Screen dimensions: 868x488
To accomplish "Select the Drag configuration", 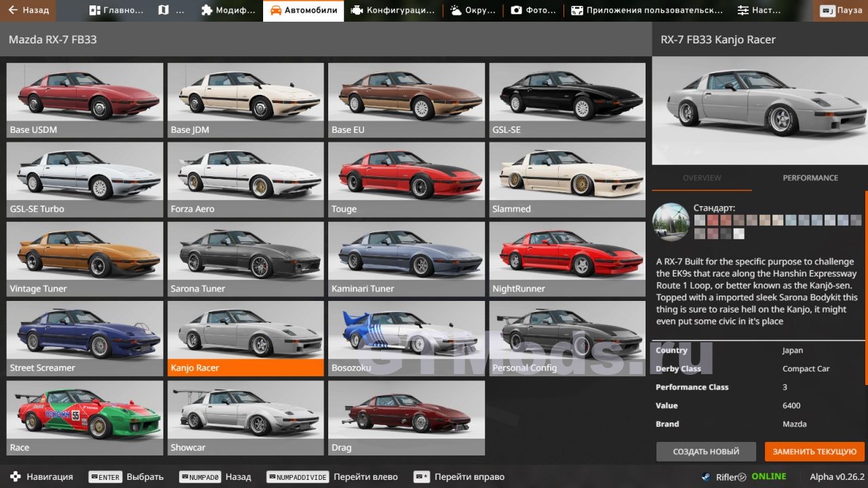I will tap(406, 418).
